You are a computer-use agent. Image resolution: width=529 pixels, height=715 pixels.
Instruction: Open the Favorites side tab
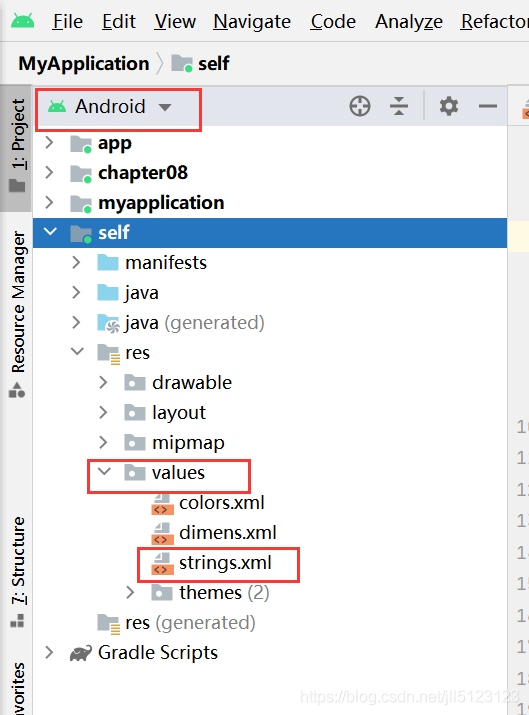[x=17, y=688]
